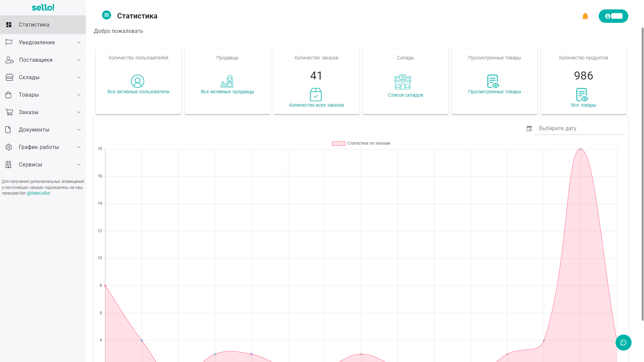This screenshot has height=362, width=644.
Task: Open the chat support bubble
Action: pyautogui.click(x=624, y=343)
